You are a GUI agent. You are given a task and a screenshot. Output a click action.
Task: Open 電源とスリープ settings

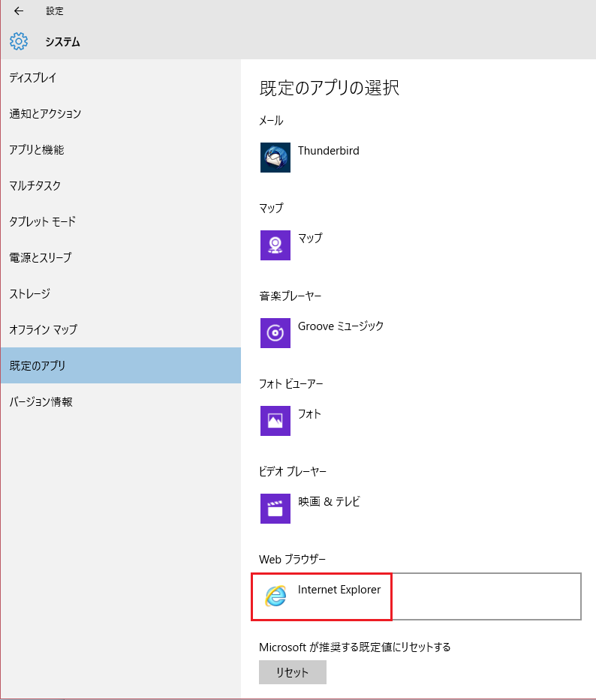click(x=121, y=257)
